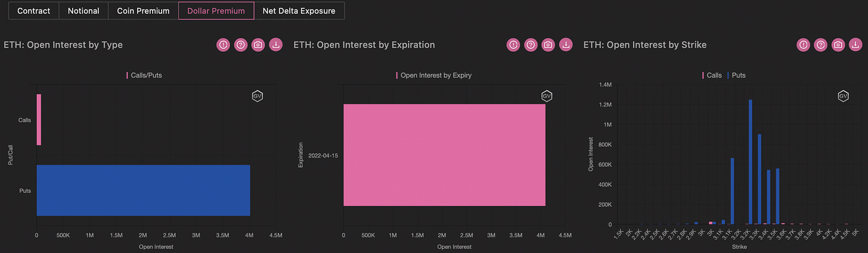Switch to the Contract tab
The height and width of the screenshot is (253, 868).
pos(34,11)
